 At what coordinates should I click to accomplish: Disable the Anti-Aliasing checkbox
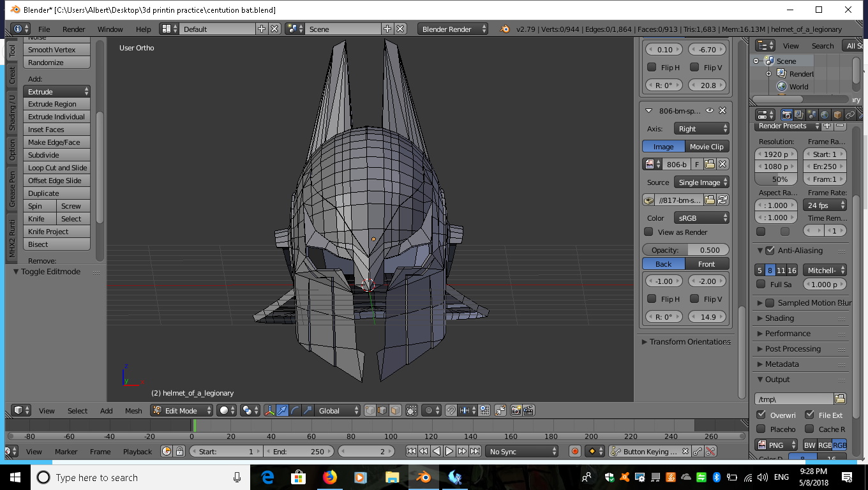[770, 251]
